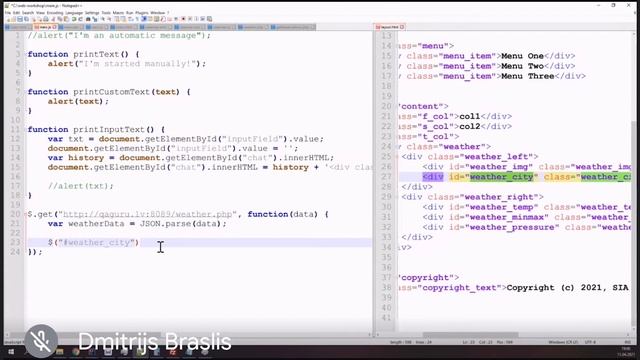Click the function printCustomText(text) line
Screen dimensions: 640x360
[109, 92]
